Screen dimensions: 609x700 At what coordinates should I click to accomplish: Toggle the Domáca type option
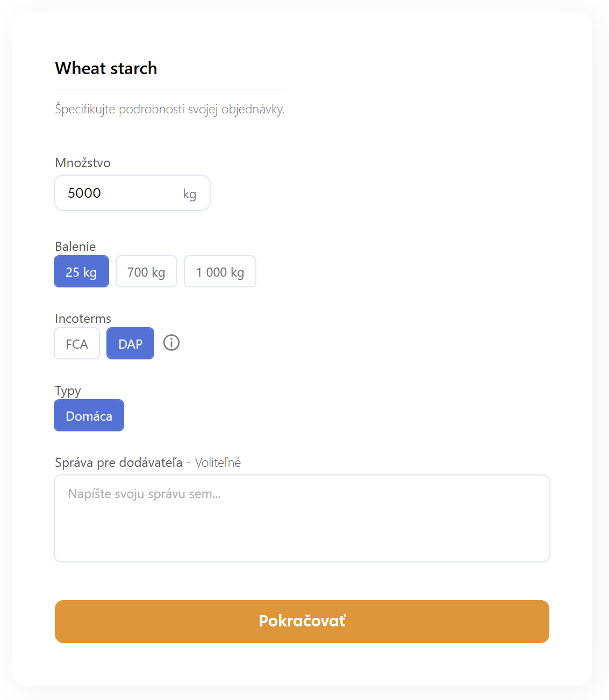click(89, 416)
